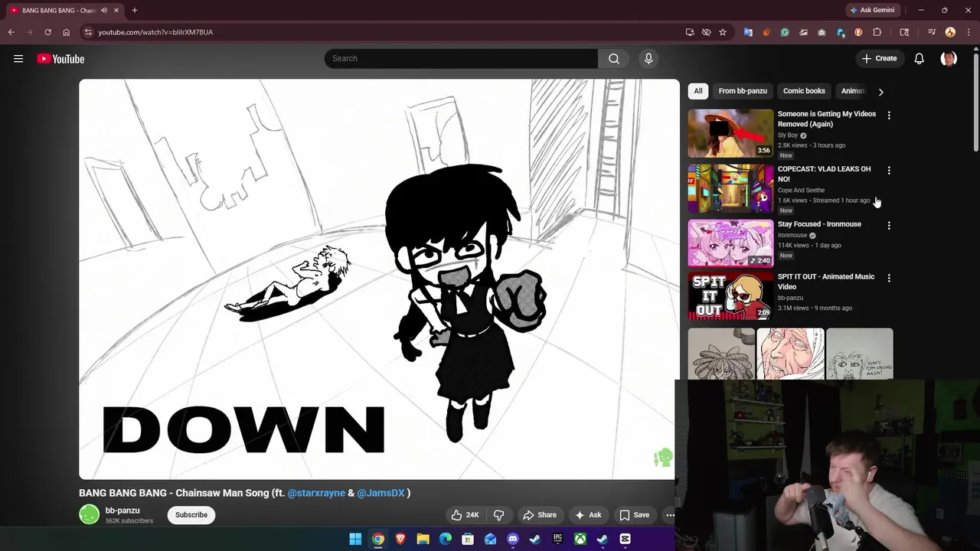Pause the video by clicking the player
This screenshot has width=980, height=551.
379,279
